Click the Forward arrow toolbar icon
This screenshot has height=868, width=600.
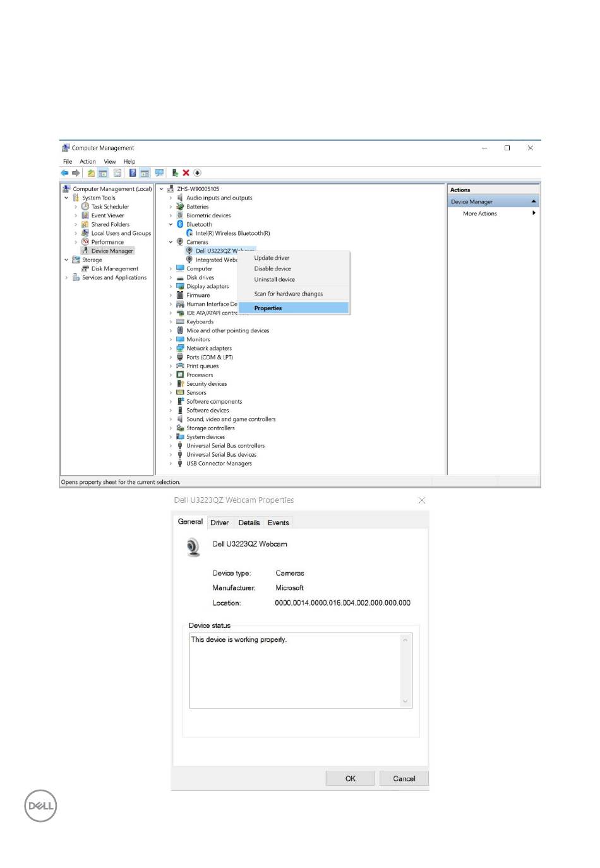point(76,172)
